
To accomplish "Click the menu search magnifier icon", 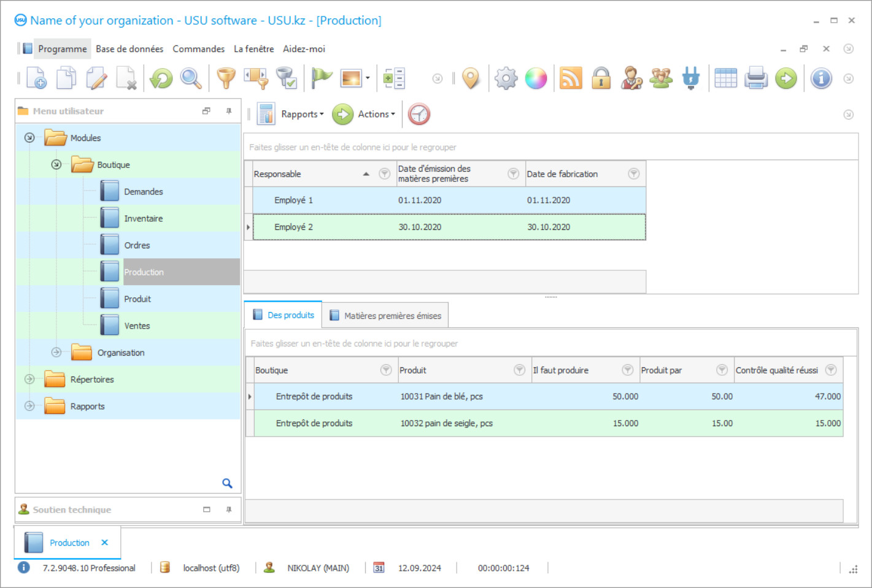I will pos(227,483).
